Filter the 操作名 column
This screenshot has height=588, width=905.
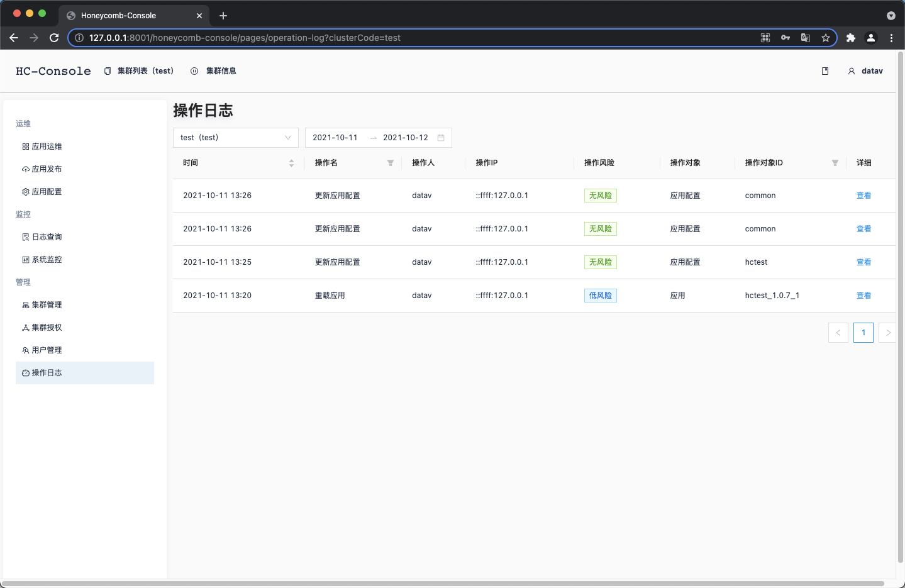pos(391,163)
